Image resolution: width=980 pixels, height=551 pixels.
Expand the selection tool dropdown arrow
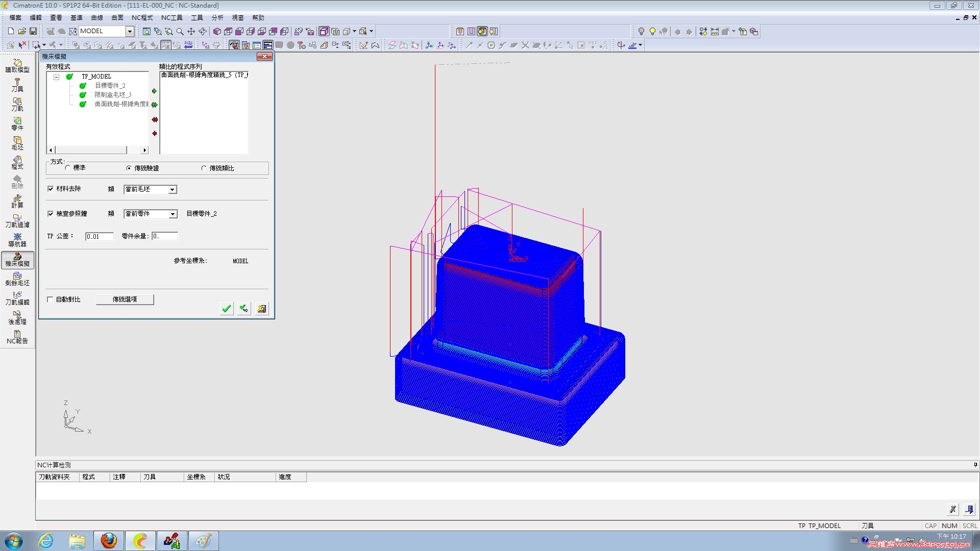click(x=44, y=45)
